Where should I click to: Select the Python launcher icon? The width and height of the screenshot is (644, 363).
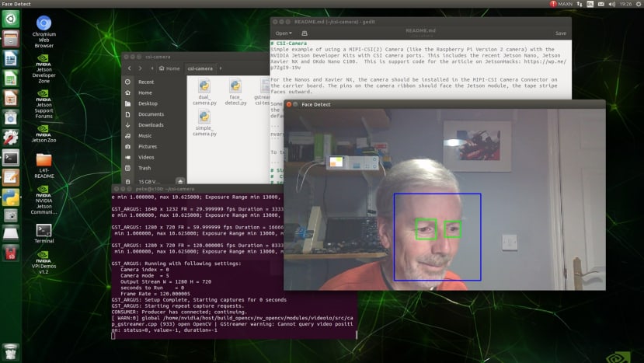click(x=11, y=197)
